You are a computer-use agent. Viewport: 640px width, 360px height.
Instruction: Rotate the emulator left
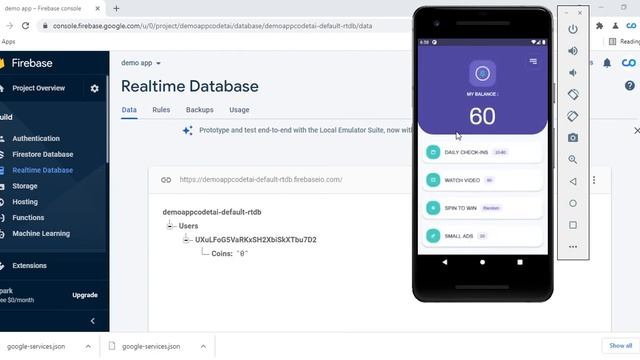[x=573, y=95]
